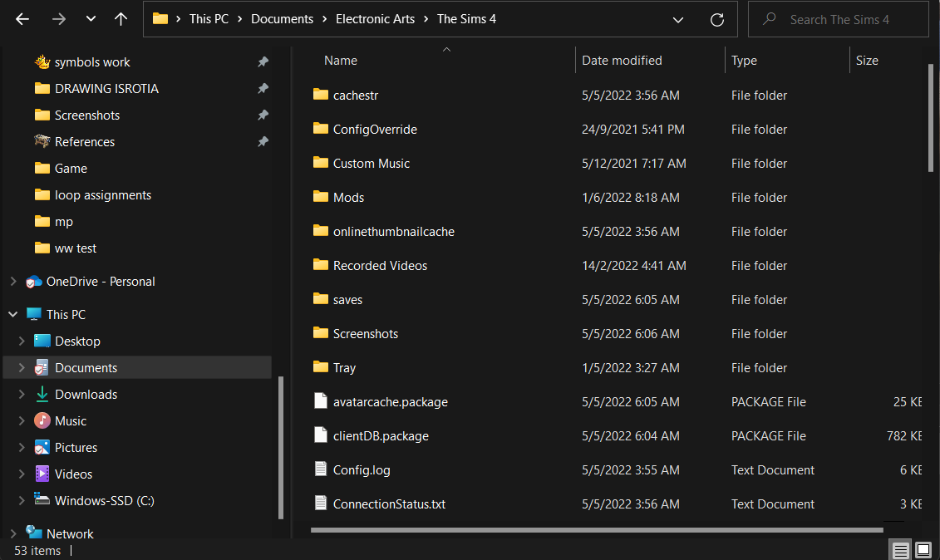Expand OneDrive - Personal tree node
The width and height of the screenshot is (940, 560).
coord(13,281)
